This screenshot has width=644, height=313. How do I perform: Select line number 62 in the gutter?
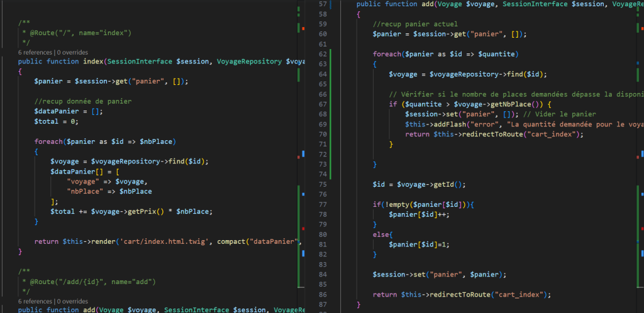[323, 54]
